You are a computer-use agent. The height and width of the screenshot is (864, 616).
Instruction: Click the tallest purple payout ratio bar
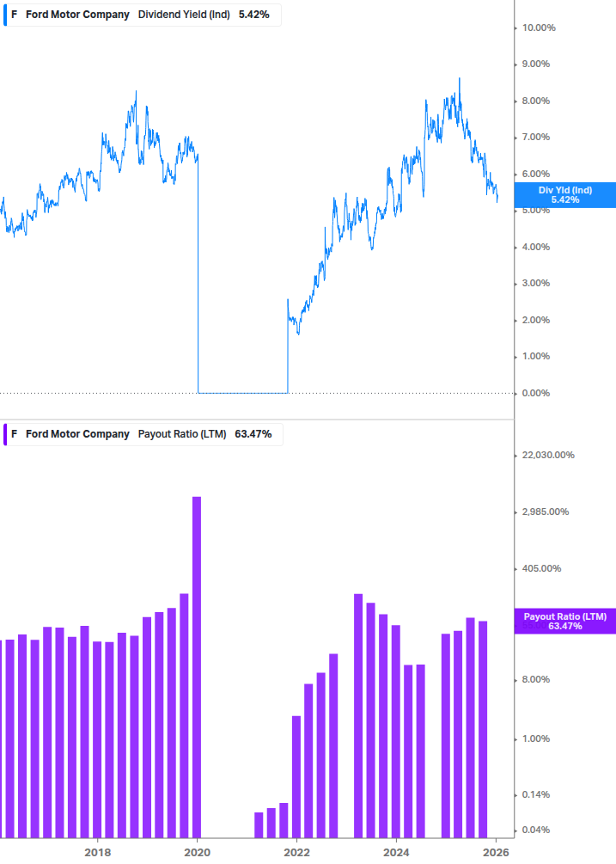coord(197,666)
